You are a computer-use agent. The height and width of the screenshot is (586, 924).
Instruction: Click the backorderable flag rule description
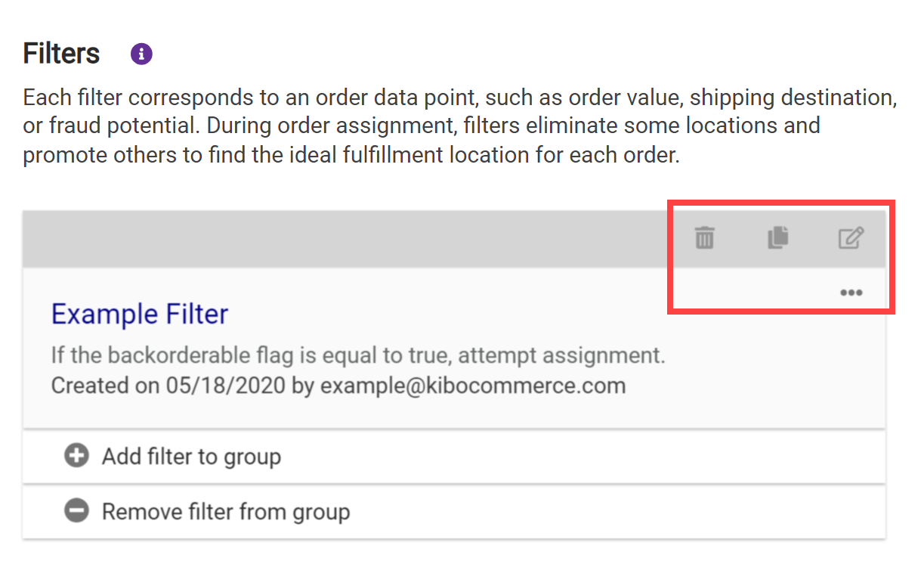357,355
